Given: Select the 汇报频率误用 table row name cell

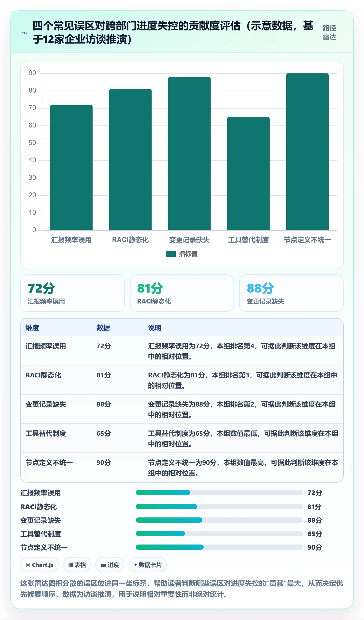Looking at the screenshot, I should [x=46, y=346].
